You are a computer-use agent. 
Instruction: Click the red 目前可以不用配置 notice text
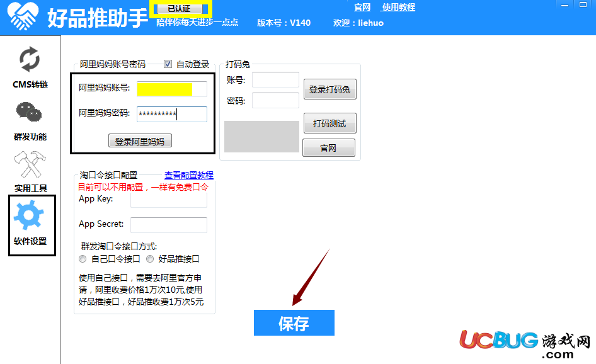click(143, 187)
